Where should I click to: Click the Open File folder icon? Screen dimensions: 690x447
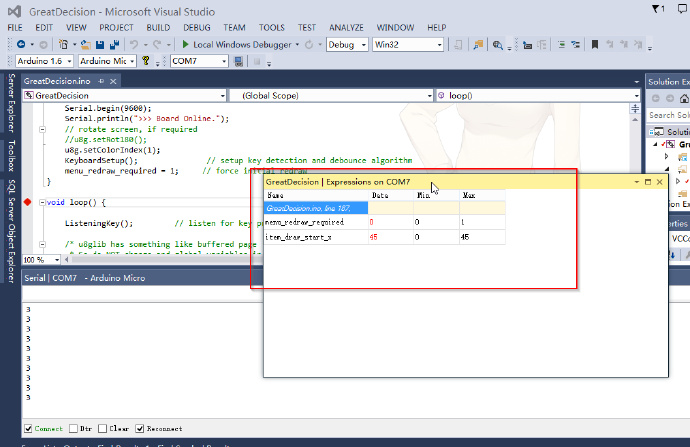coord(86,44)
